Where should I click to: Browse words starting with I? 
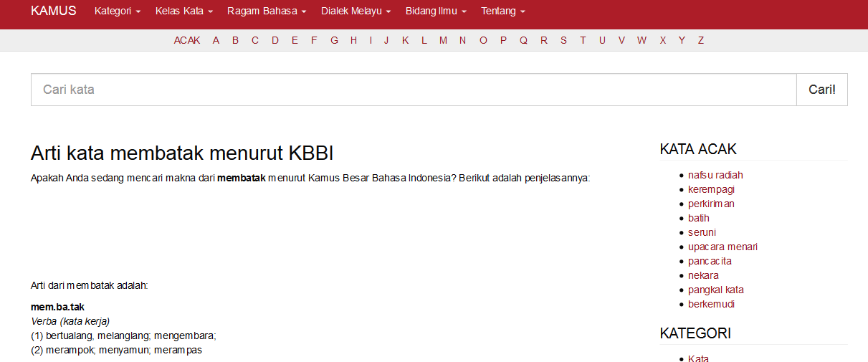pos(371,40)
